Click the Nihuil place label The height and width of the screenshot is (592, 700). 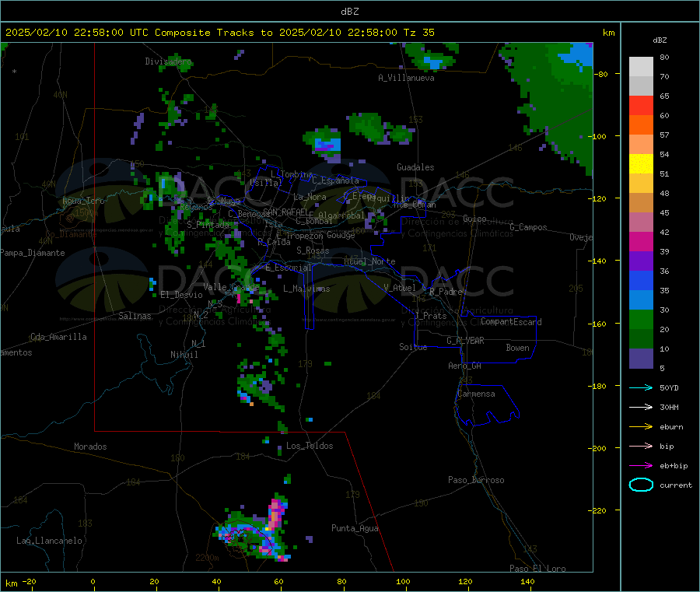[x=184, y=355]
